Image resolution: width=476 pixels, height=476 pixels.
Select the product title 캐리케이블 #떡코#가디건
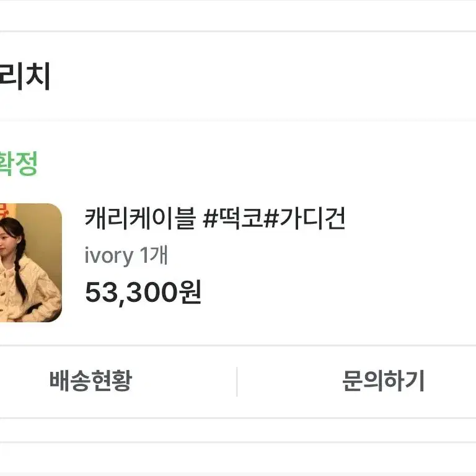[215, 219]
